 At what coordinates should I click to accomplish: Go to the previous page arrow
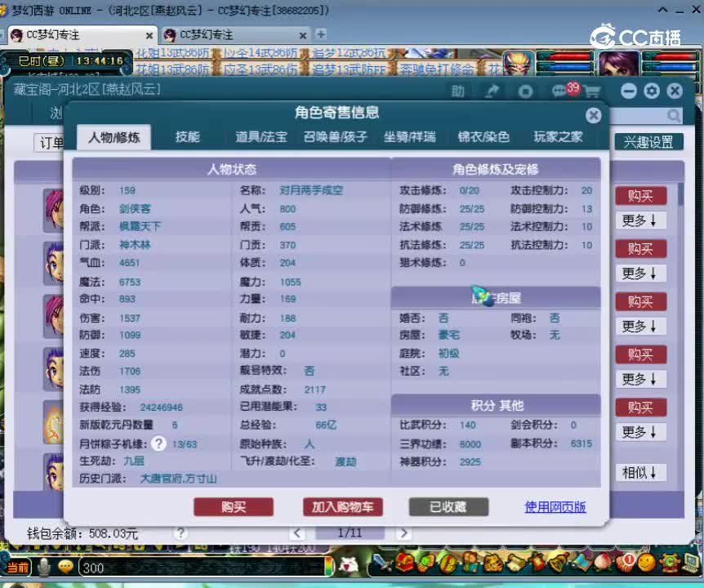(x=296, y=532)
